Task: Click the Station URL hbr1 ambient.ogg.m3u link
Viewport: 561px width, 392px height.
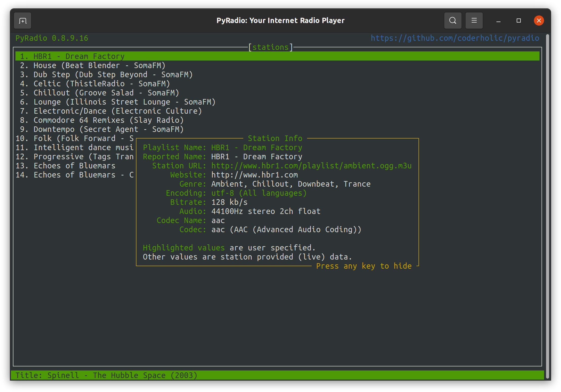Action: (311, 166)
